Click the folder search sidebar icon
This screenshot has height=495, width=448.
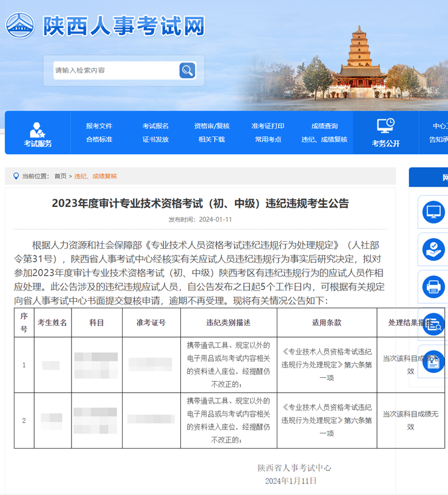(433, 324)
